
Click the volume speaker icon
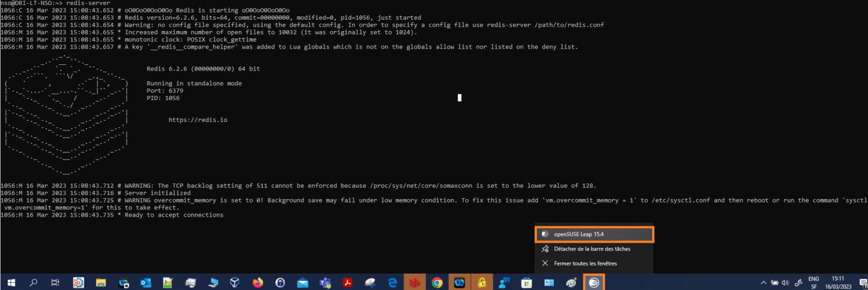coord(785,283)
